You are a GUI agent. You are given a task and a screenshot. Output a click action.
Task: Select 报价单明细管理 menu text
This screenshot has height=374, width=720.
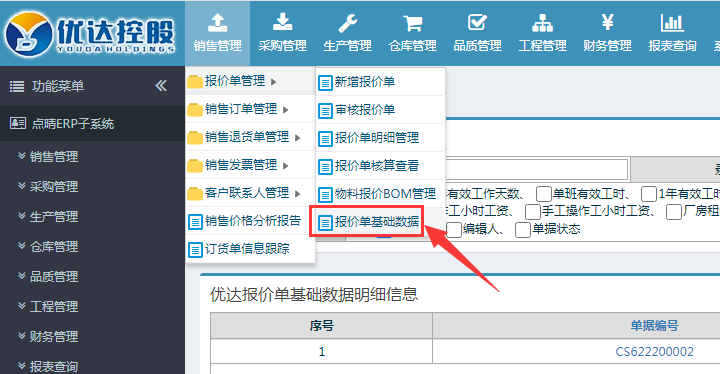click(x=377, y=138)
